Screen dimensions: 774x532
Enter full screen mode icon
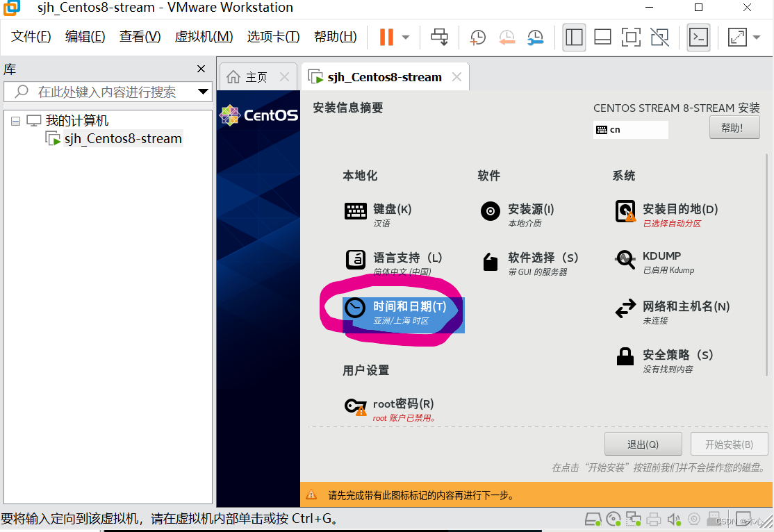tap(631, 37)
